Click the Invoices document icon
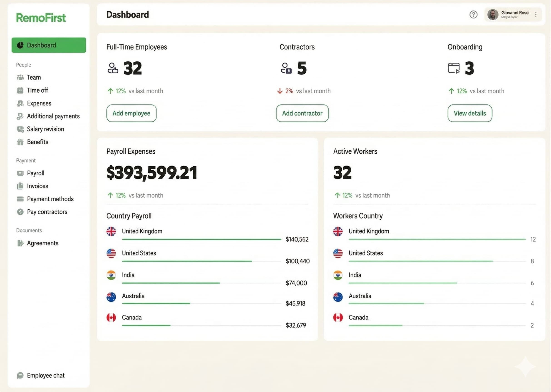 click(x=20, y=186)
